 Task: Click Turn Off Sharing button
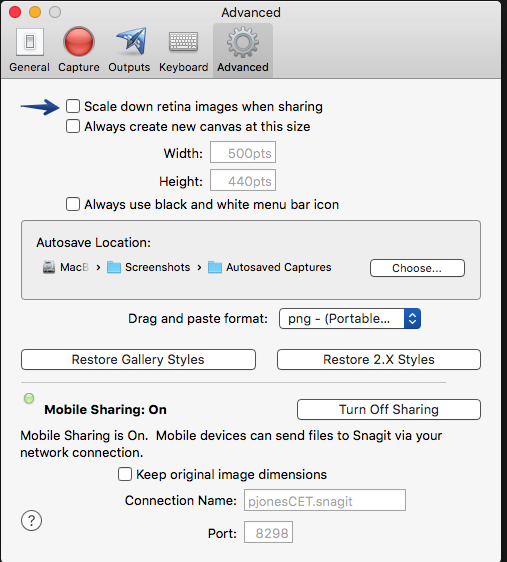click(389, 409)
